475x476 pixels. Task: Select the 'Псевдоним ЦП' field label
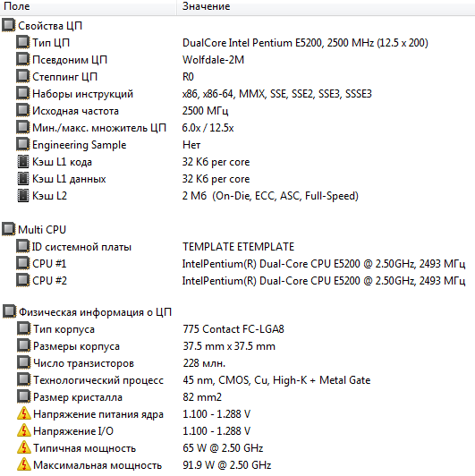70,60
